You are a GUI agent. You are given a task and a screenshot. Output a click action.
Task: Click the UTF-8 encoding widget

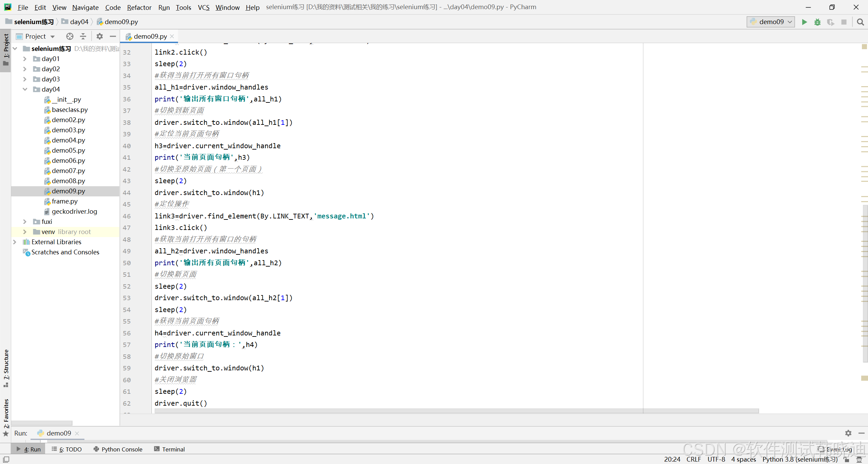tap(716, 459)
